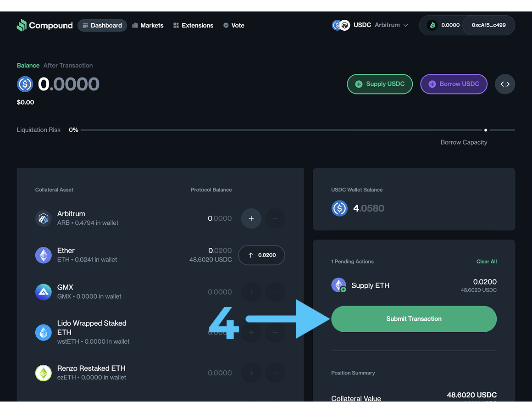Click the plus button for Arbitrum
The height and width of the screenshot is (413, 532).
tap(251, 218)
